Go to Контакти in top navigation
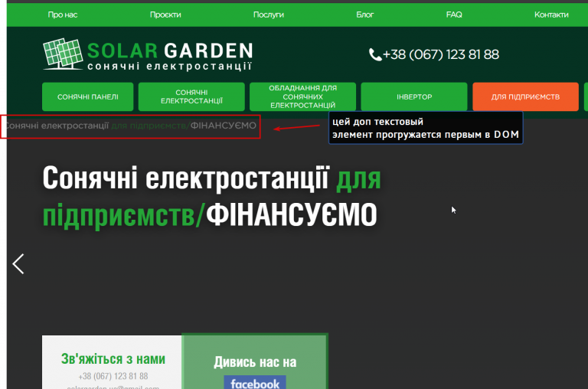Screen dimensions: 588x389 coord(551,15)
